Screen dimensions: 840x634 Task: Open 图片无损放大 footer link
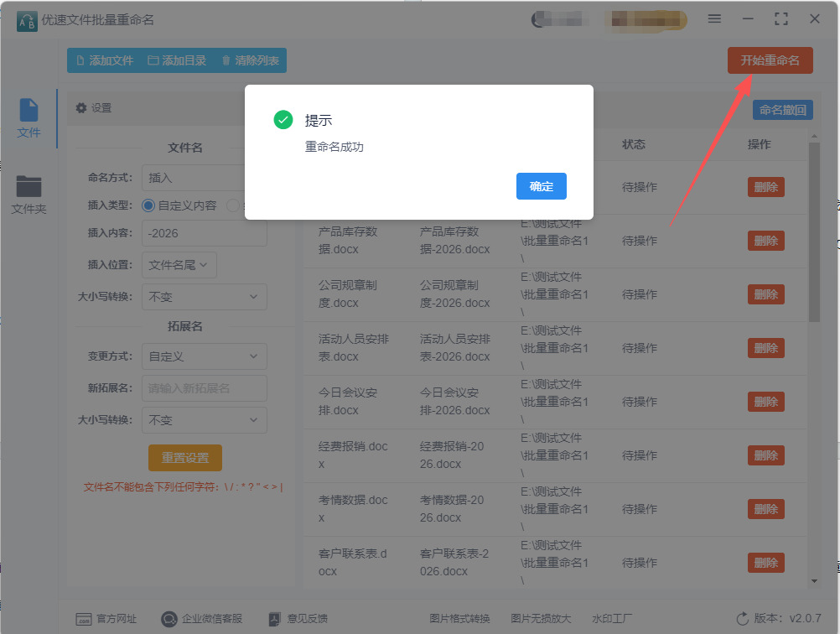541,618
